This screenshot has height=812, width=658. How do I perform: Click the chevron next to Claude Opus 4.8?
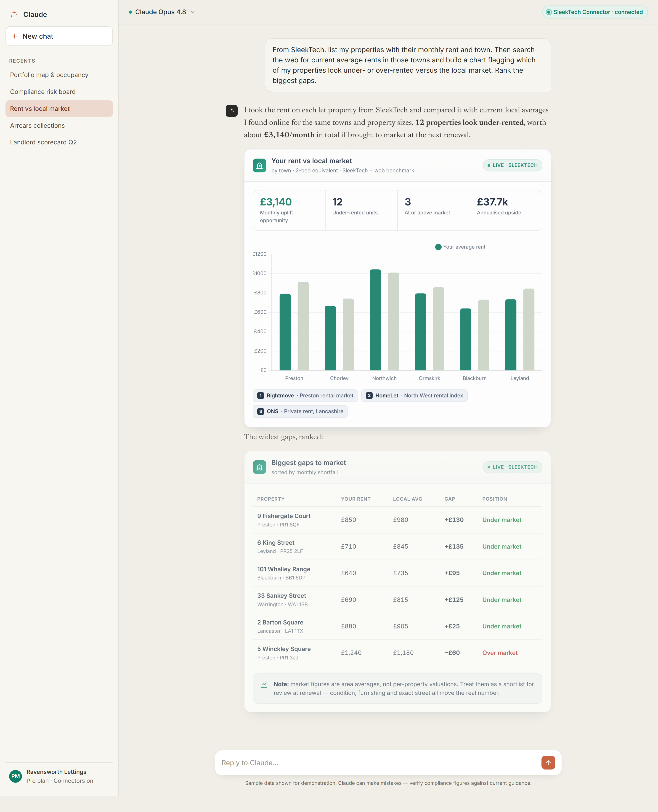(193, 12)
